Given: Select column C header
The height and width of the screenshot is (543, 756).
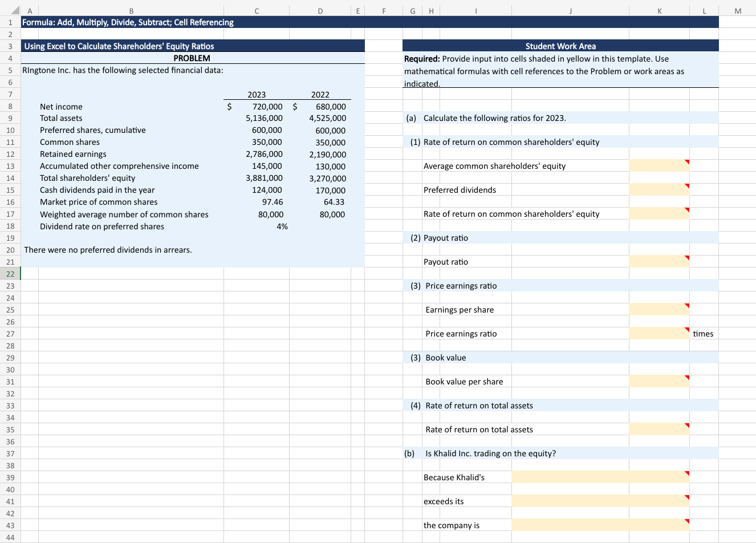Looking at the screenshot, I should (257, 10).
